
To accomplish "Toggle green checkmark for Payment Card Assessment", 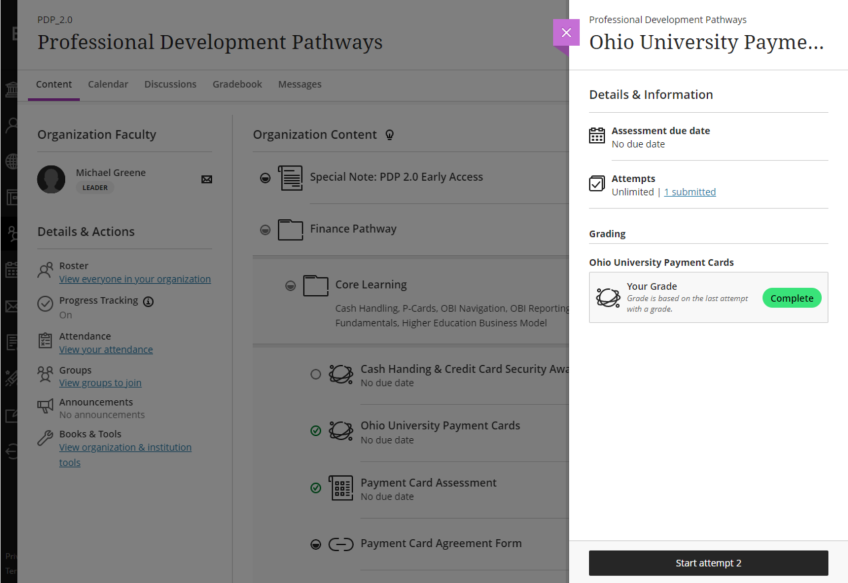I will click(316, 488).
